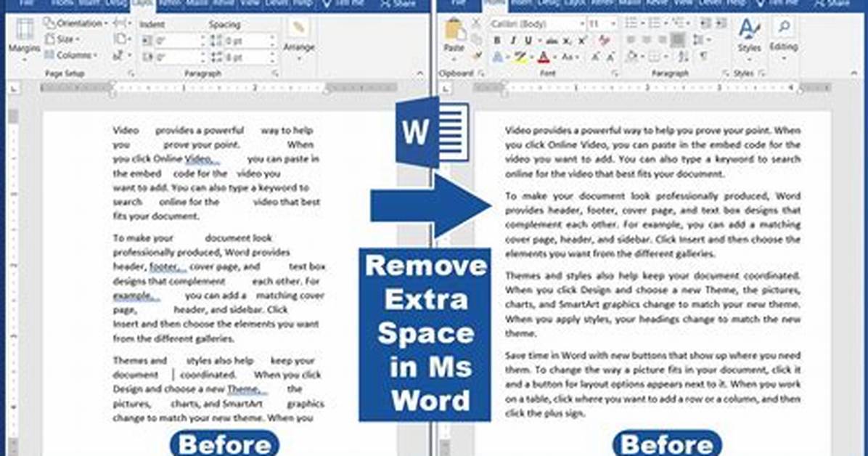Select the Format Painter brush

click(x=476, y=56)
